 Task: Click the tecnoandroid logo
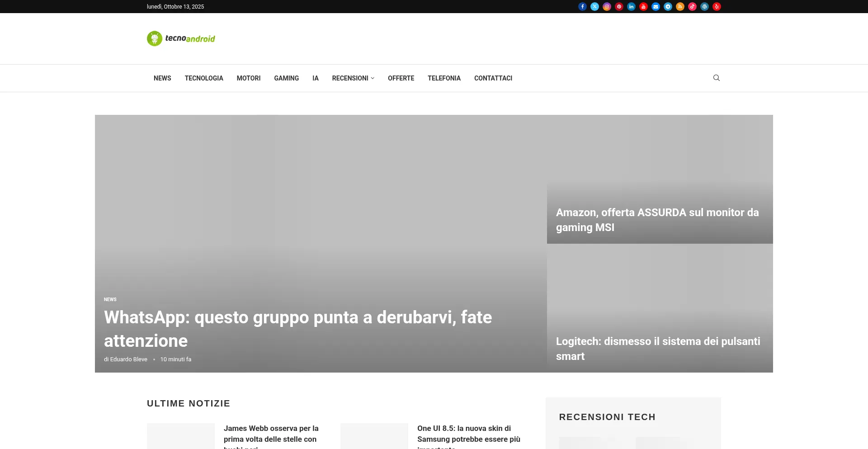click(181, 38)
